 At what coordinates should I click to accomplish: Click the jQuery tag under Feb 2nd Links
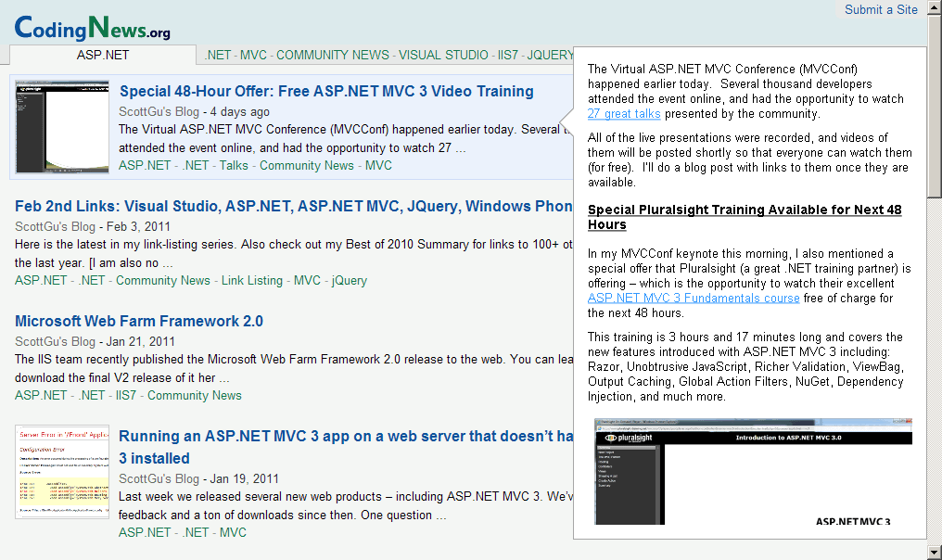(x=349, y=280)
